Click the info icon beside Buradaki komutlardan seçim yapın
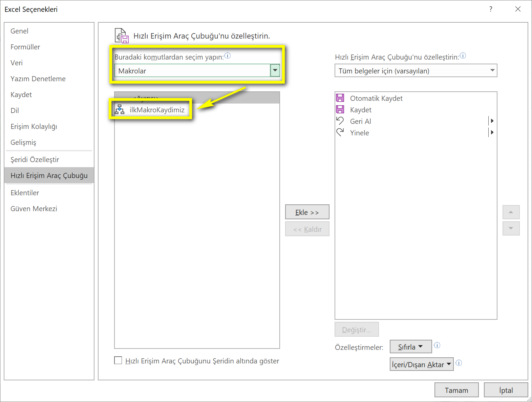The height and width of the screenshot is (402, 532). [x=228, y=55]
